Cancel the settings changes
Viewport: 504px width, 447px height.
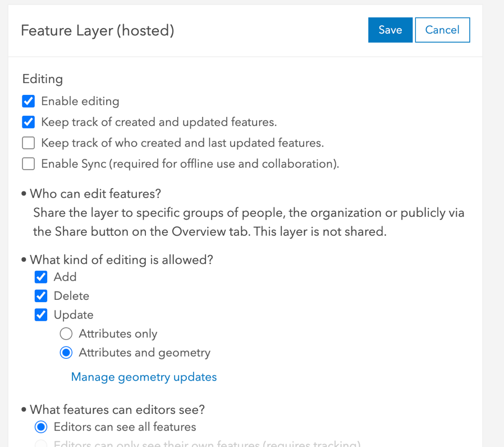point(442,30)
